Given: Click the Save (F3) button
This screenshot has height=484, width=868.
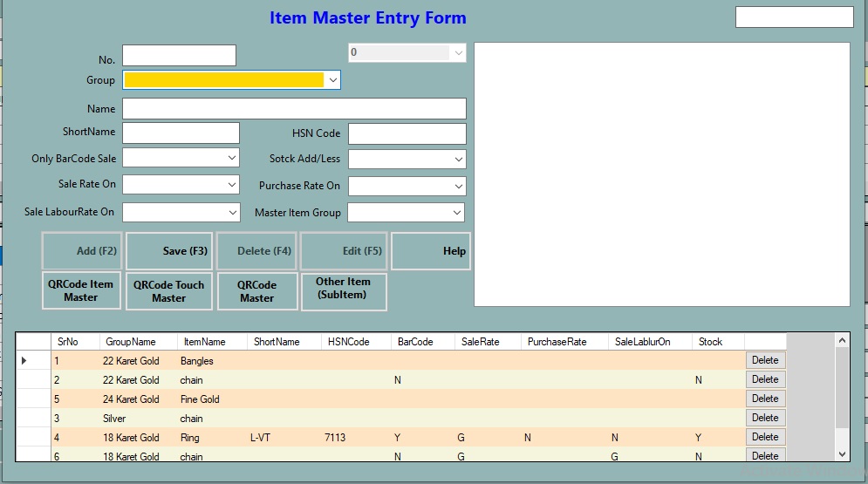Looking at the screenshot, I should click(x=169, y=251).
